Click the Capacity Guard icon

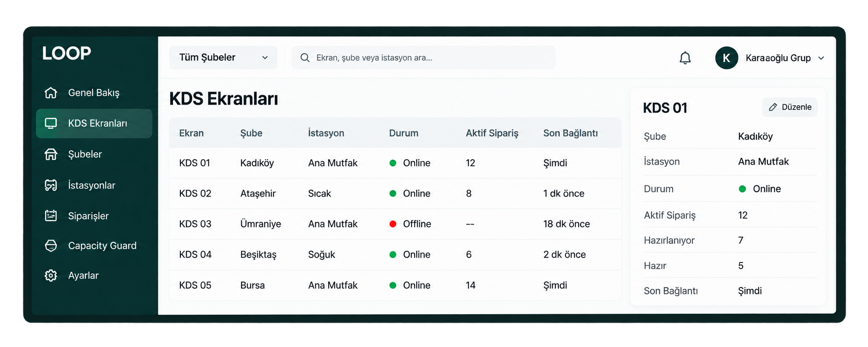[51, 245]
